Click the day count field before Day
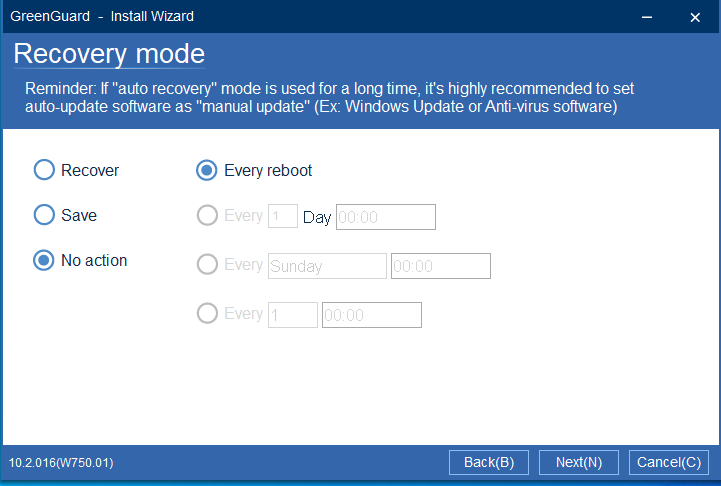Image resolution: width=721 pixels, height=486 pixels. tap(283, 217)
